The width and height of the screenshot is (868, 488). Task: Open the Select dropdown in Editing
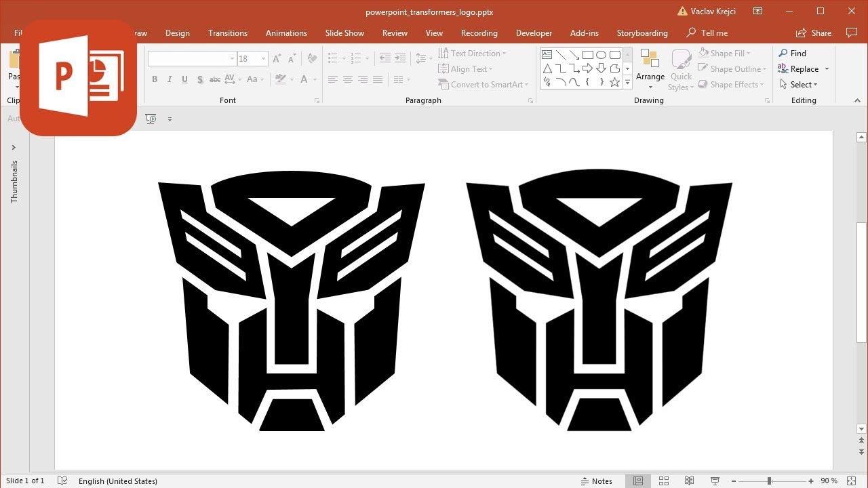click(x=798, y=85)
